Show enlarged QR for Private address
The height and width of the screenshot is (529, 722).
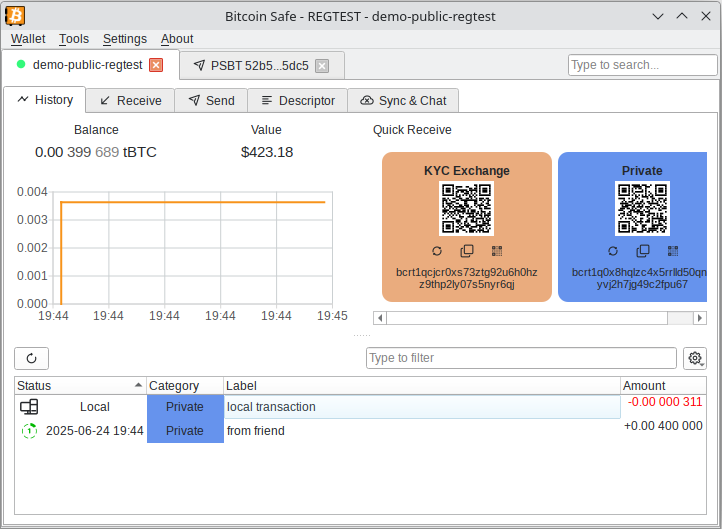[673, 251]
